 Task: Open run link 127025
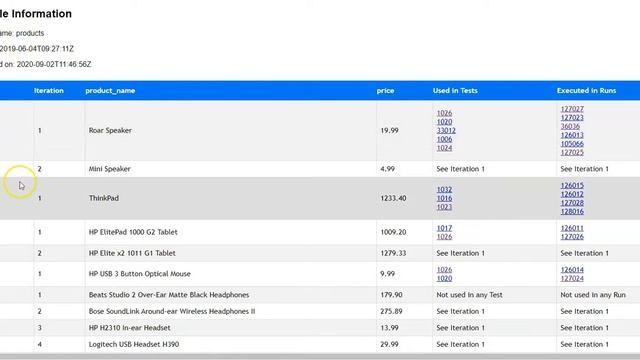pyautogui.click(x=572, y=152)
